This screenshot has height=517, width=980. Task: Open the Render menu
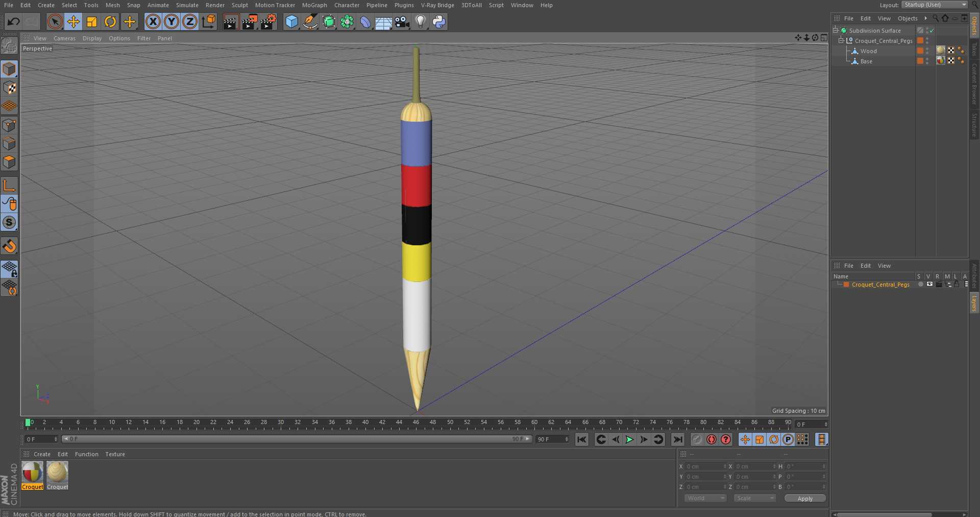(x=215, y=5)
